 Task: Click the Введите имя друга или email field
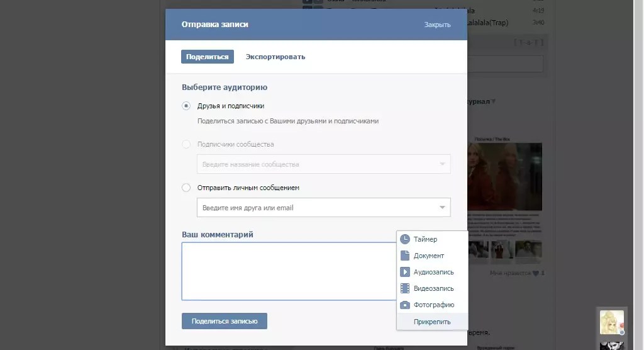pos(324,207)
